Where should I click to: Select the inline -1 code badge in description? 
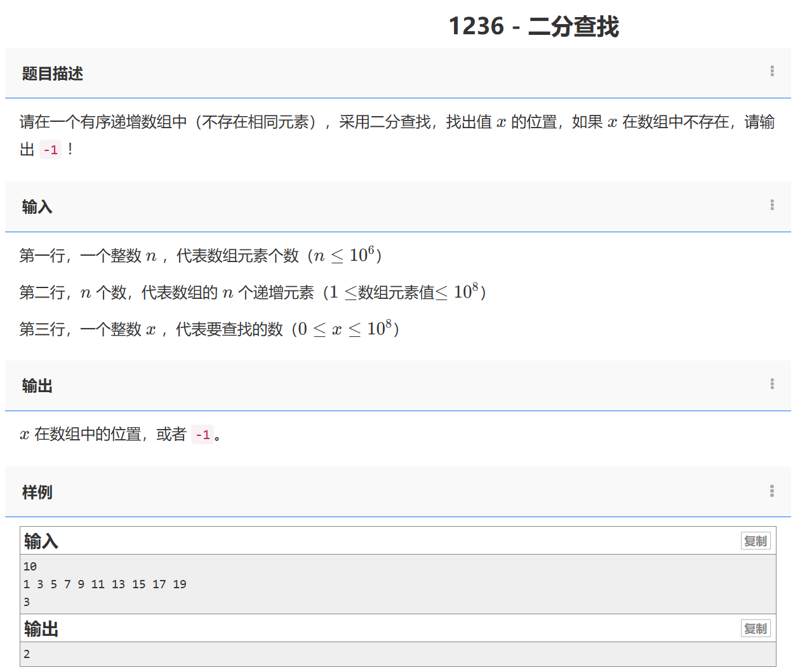coord(50,149)
